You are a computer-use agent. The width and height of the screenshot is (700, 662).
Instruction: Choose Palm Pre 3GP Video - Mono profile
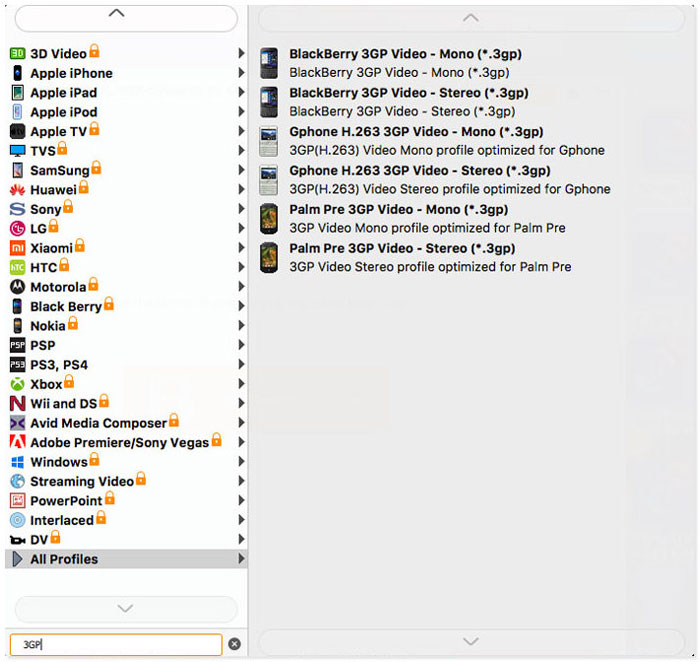click(x=471, y=218)
